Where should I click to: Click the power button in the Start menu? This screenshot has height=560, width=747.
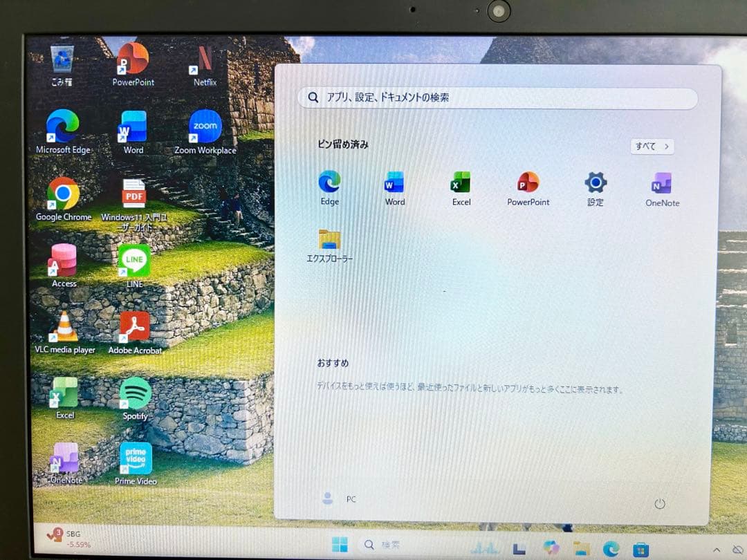pos(660,505)
